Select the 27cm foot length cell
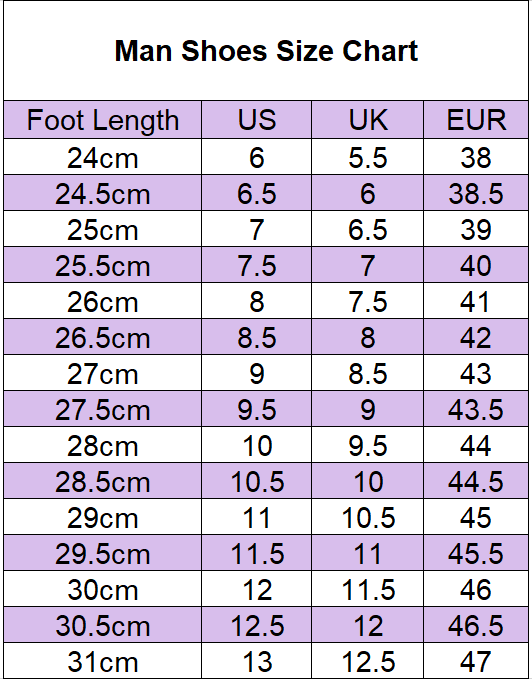This screenshot has width=532, height=682. (x=103, y=373)
